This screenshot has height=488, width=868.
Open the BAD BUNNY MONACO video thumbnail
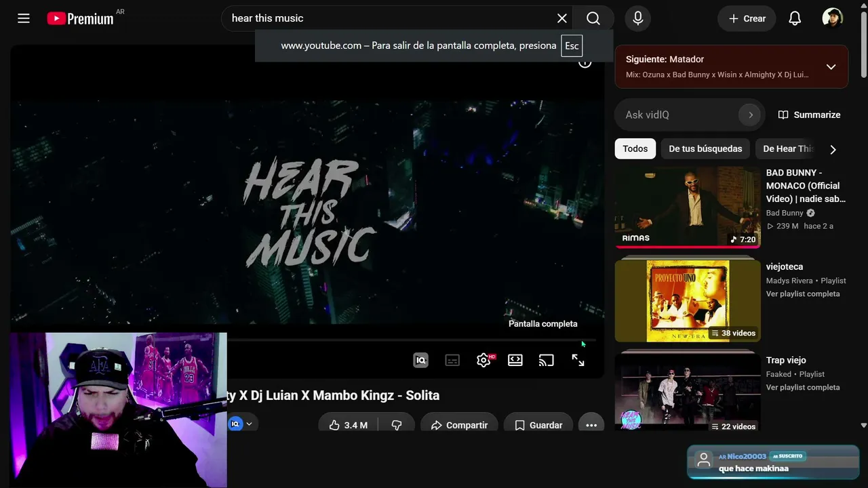[688, 207]
